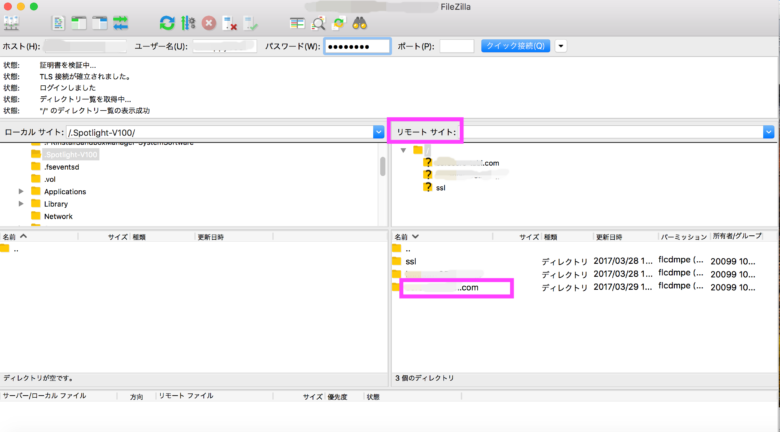This screenshot has width=780, height=432.
Task: Collapse the remote root folder triangle
Action: click(x=403, y=150)
